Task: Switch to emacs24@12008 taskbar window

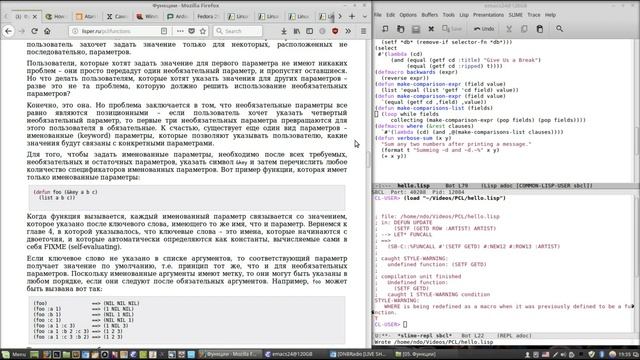Action: [x=289, y=354]
